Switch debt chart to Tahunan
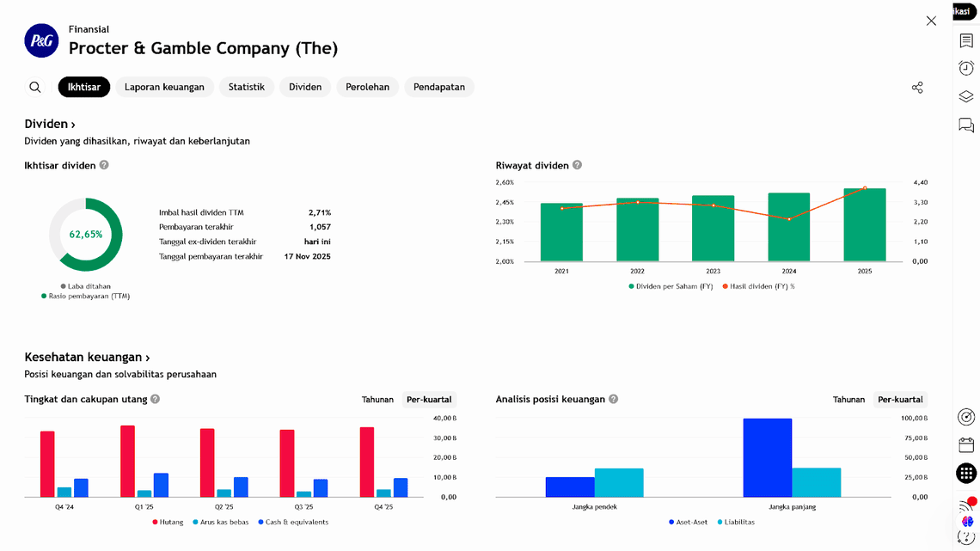The height and width of the screenshot is (551, 980). [377, 400]
